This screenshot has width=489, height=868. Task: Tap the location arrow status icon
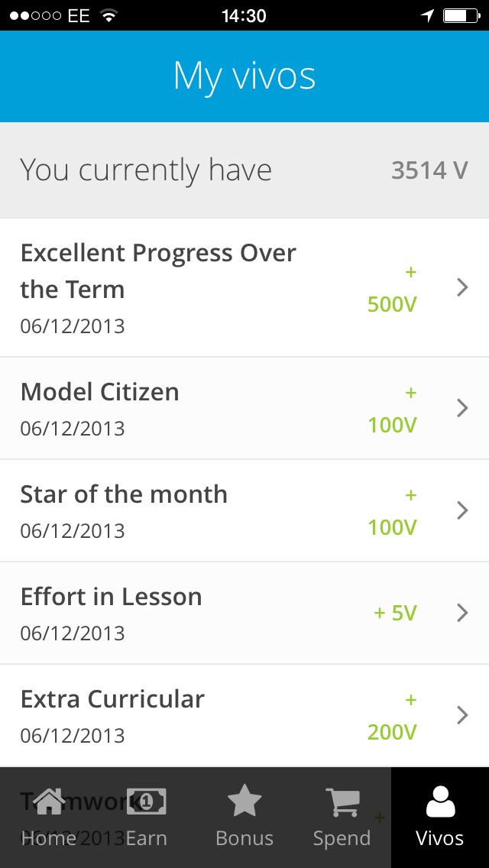tap(427, 15)
